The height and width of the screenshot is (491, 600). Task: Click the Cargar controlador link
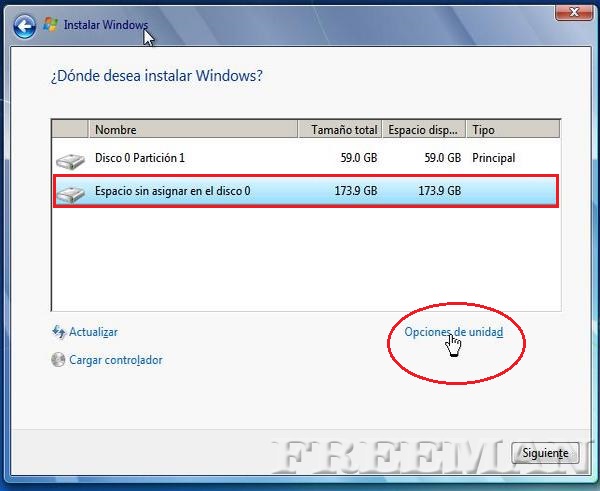pyautogui.click(x=116, y=360)
